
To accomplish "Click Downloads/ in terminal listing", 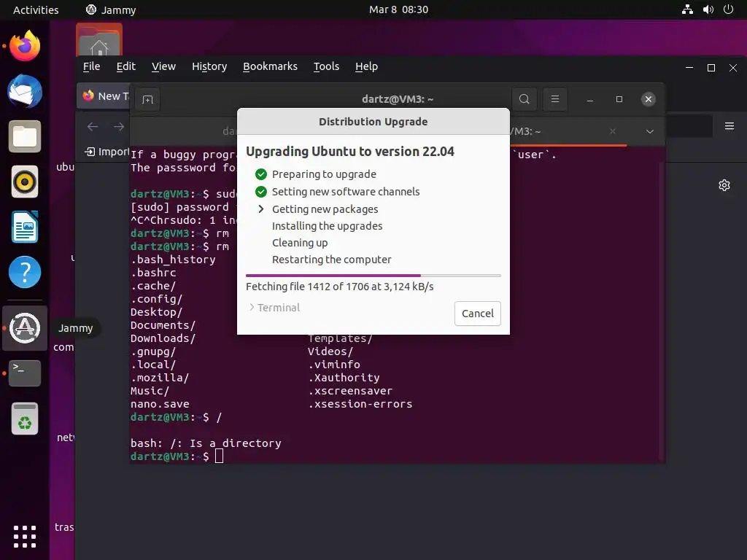I will [163, 338].
